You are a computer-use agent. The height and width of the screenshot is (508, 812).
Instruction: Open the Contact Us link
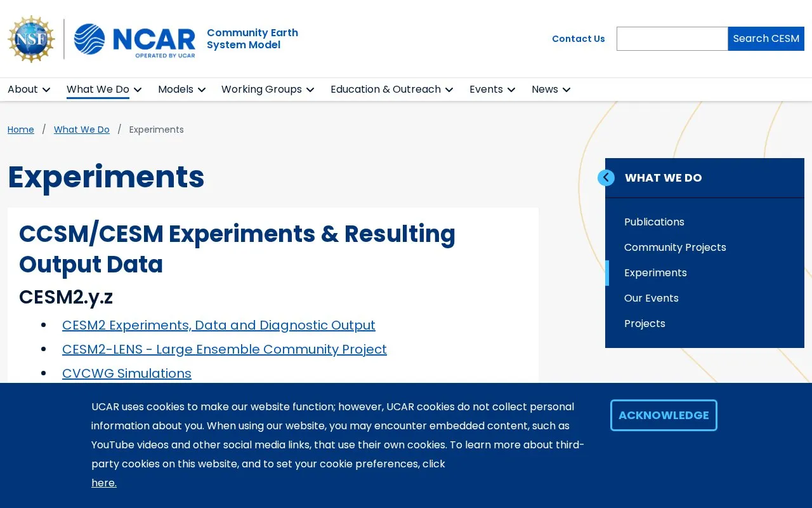point(579,39)
